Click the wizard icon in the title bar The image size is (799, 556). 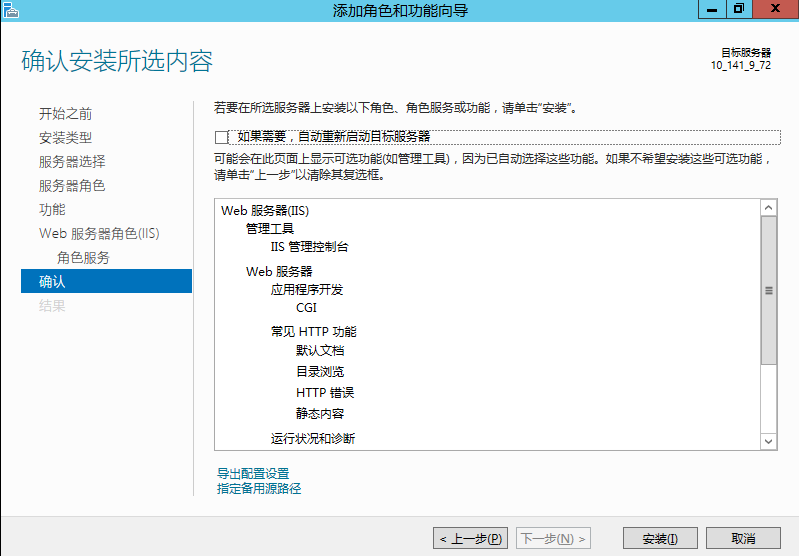tap(12, 10)
